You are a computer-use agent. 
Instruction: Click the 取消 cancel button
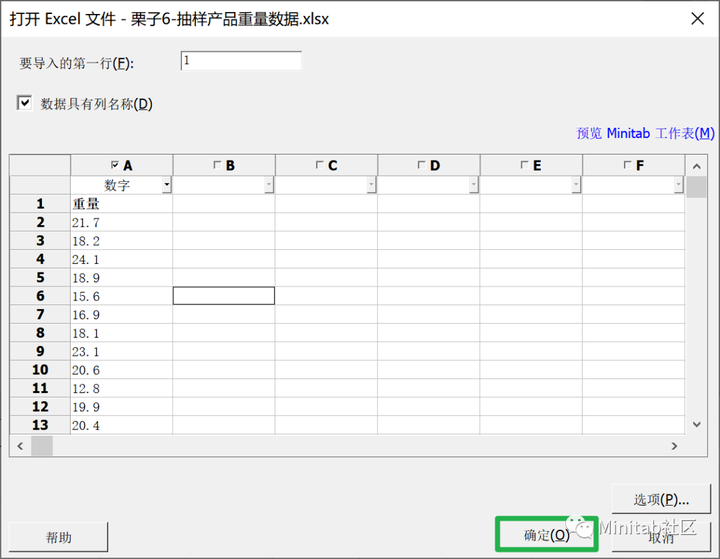pos(661,536)
